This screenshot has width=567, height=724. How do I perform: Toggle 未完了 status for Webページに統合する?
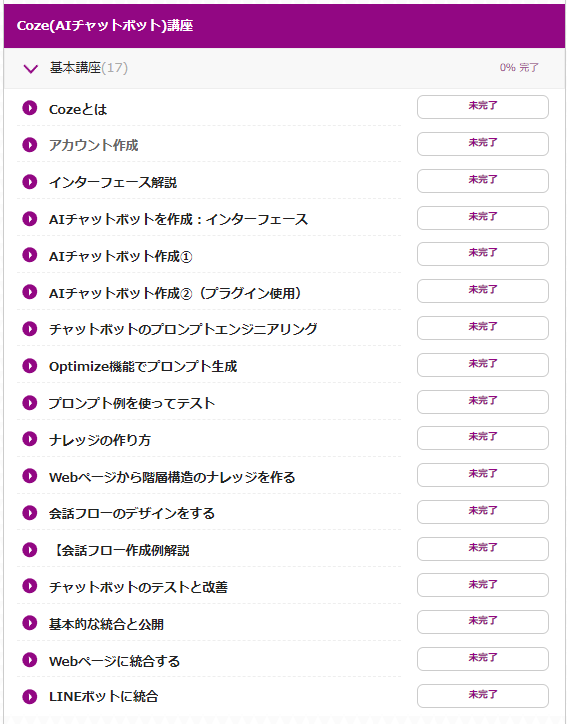click(x=483, y=659)
